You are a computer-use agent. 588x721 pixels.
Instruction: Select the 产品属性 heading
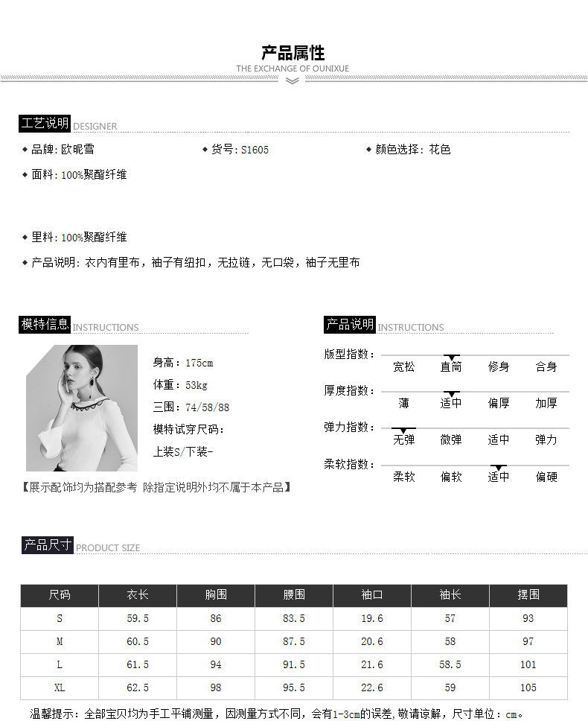[293, 53]
